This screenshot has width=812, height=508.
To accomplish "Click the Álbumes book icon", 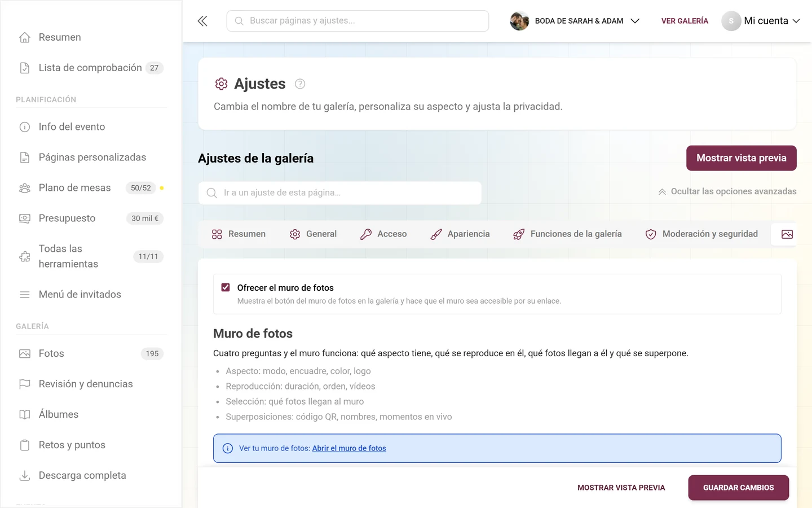I will 25,415.
